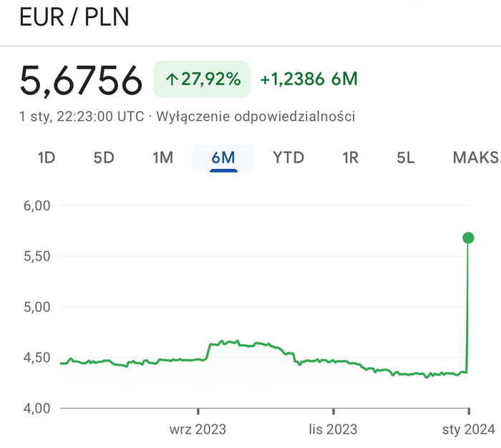
Task: Select the highlighted 6M tab
Action: click(x=223, y=157)
